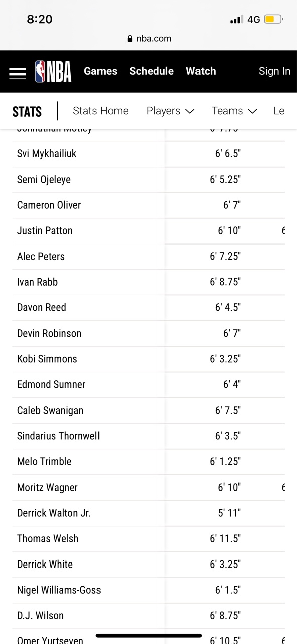Select player Caleb Swanigan
297x644 pixels.
tap(50, 410)
